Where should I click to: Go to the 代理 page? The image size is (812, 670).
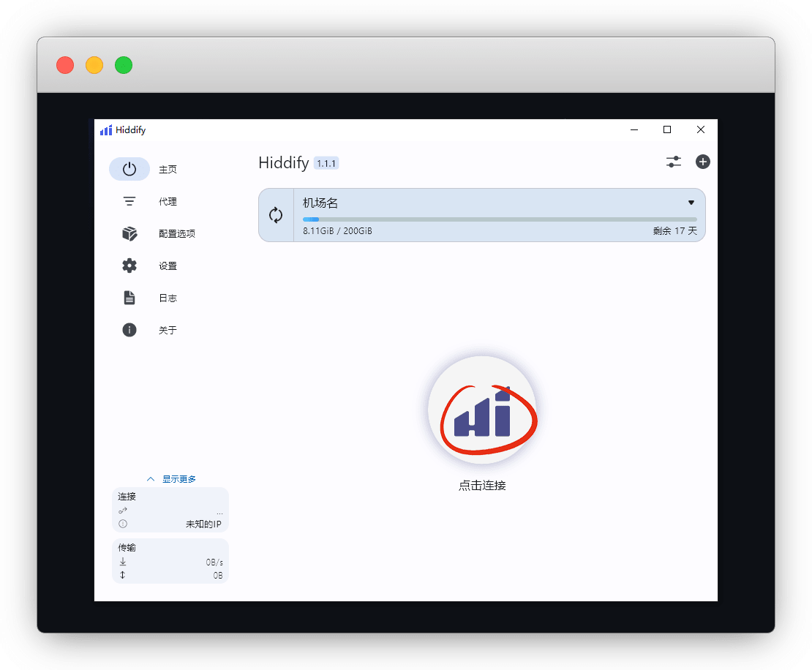point(168,202)
